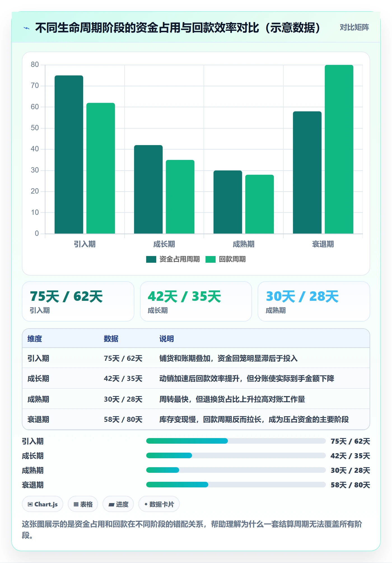392x563 pixels.
Task: Select the 表格 tag chip
Action: 83,504
